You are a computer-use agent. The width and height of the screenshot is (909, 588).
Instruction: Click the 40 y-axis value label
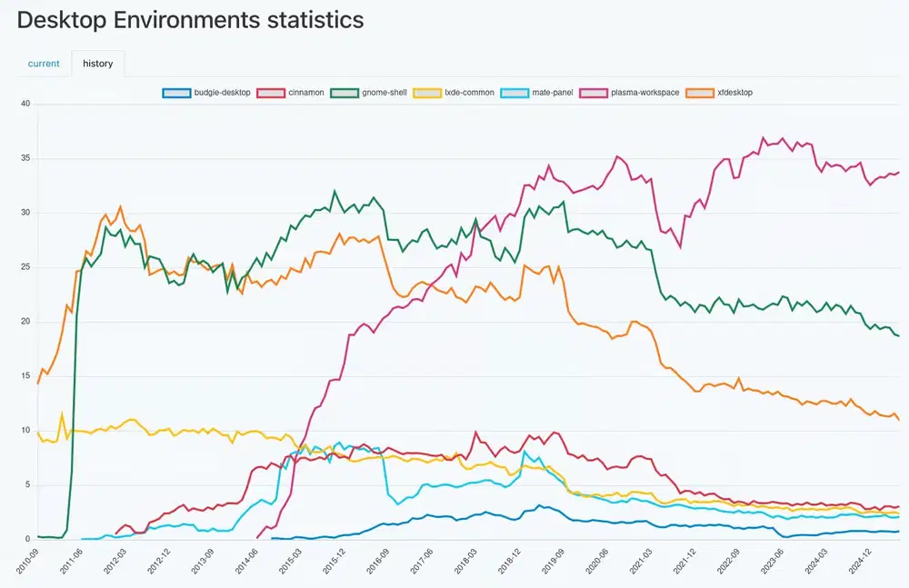[25, 104]
